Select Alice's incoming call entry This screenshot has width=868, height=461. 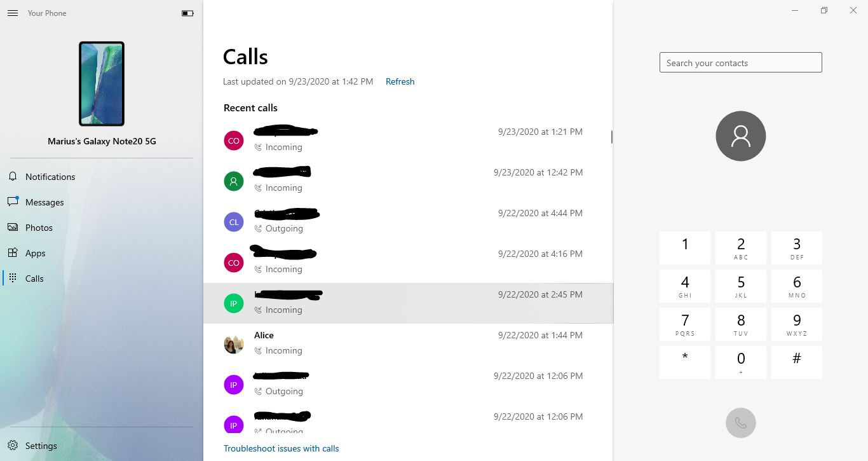tap(408, 344)
